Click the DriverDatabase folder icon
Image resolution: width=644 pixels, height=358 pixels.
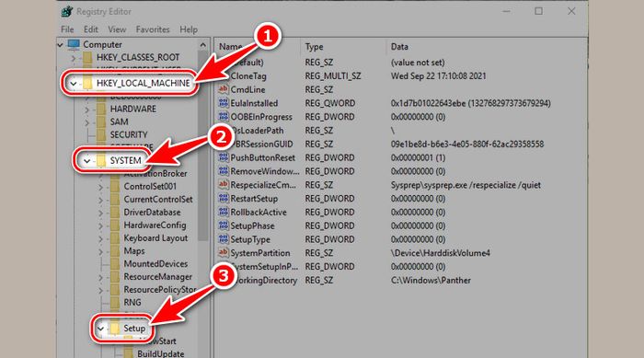click(x=115, y=213)
